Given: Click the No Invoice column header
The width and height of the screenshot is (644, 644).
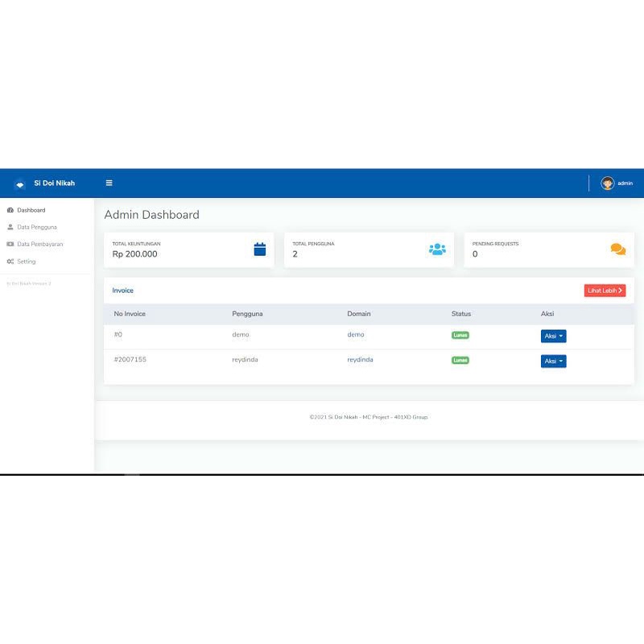Looking at the screenshot, I should click(x=130, y=313).
